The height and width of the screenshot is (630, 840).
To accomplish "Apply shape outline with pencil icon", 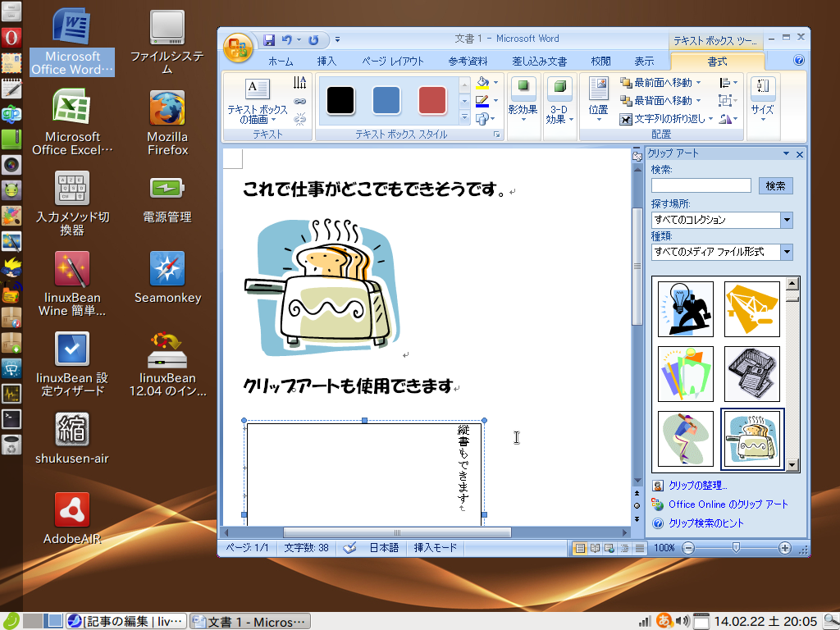I will point(482,101).
